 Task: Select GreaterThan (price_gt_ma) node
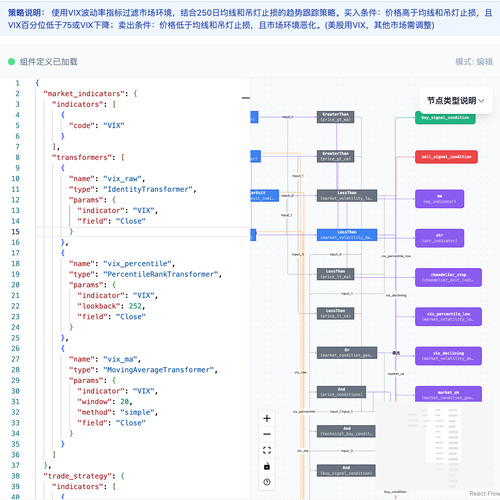coord(335,117)
